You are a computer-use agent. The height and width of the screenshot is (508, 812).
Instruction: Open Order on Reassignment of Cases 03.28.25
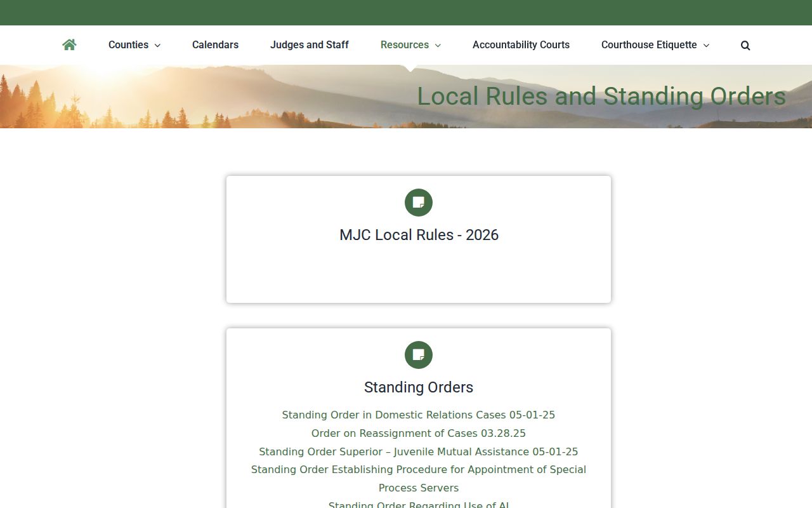419,433
